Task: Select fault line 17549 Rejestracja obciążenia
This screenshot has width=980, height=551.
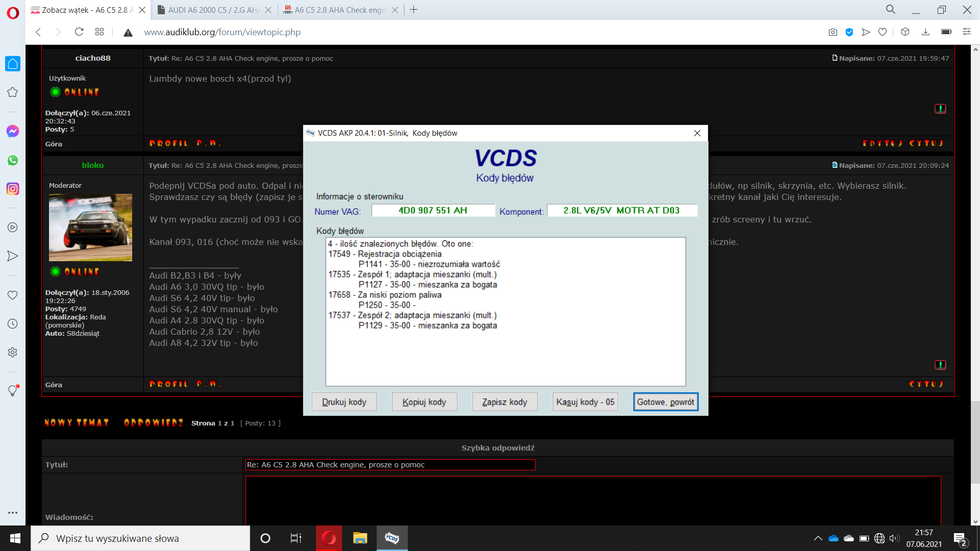Action: 385,254
